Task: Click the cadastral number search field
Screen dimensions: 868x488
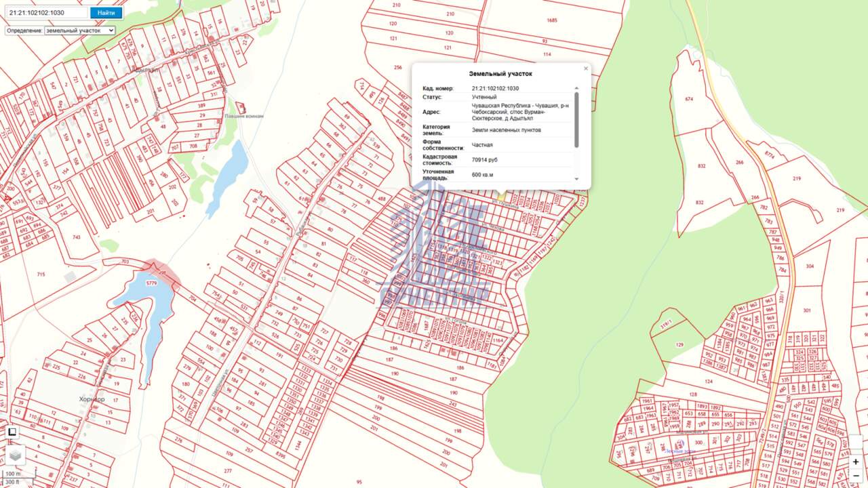Action: click(46, 13)
